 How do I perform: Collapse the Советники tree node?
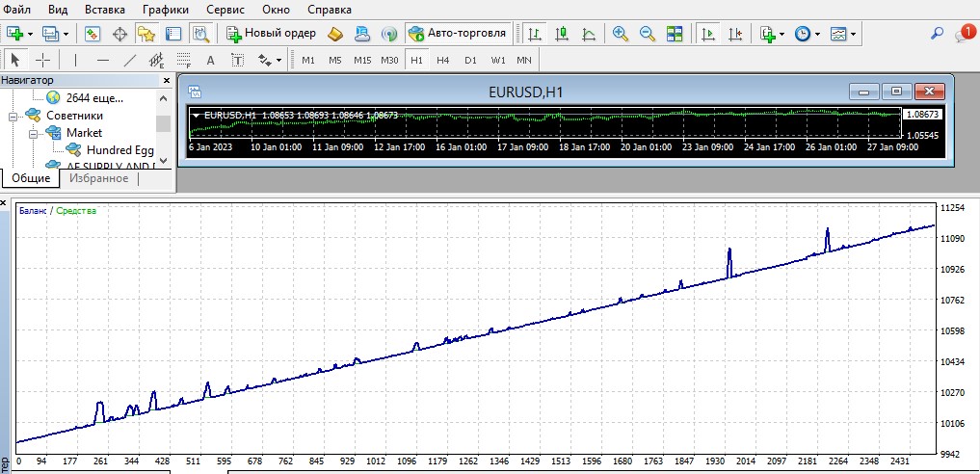click(13, 117)
